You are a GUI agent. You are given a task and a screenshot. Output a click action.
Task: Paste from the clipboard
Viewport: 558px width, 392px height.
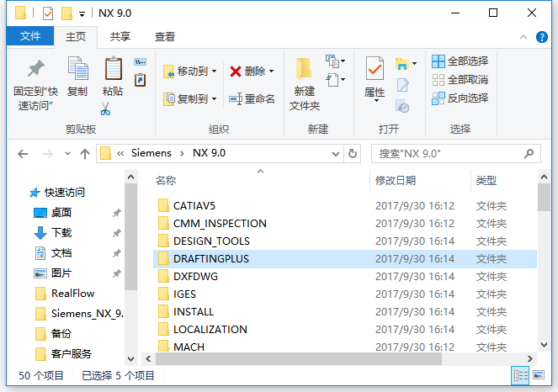tap(113, 77)
